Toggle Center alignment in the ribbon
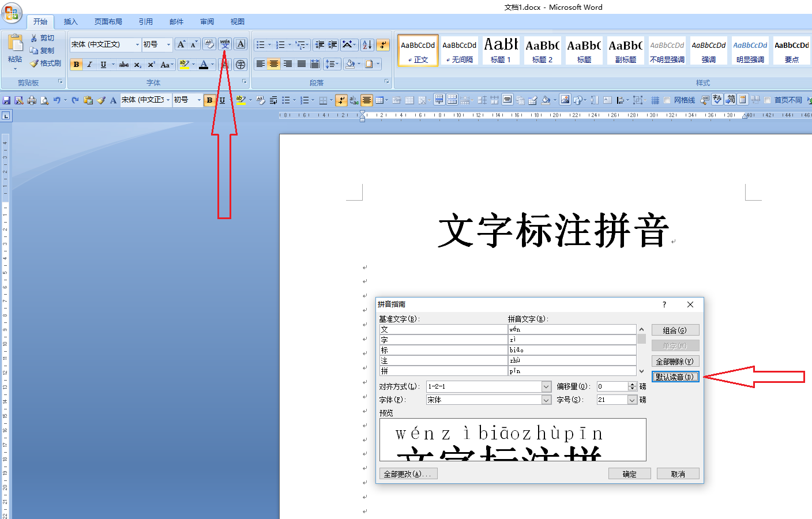 pos(274,64)
